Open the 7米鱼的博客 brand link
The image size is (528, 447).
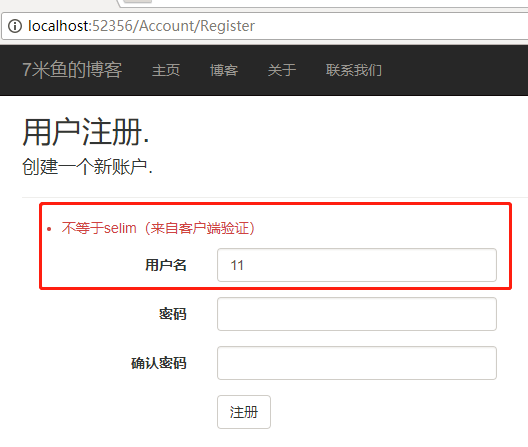(x=72, y=70)
